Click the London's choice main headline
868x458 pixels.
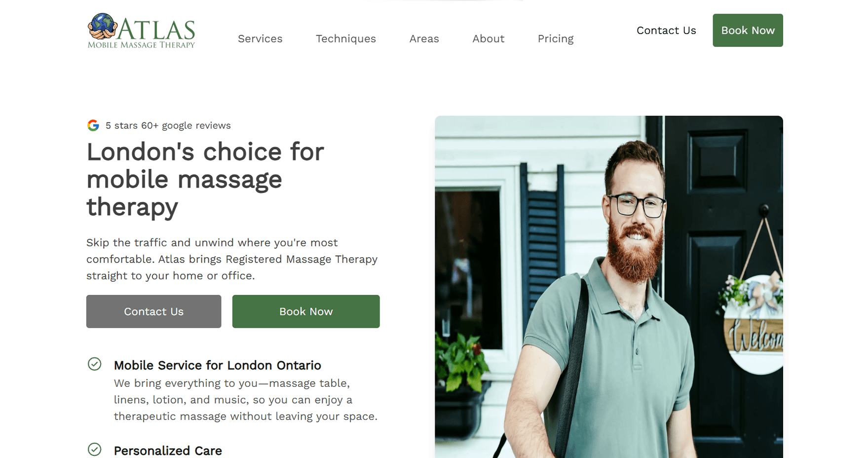(205, 179)
